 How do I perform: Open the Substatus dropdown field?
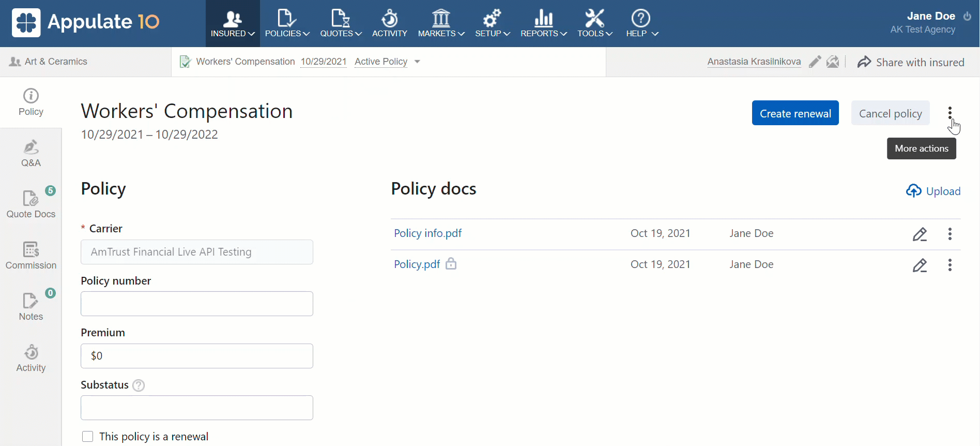point(197,408)
